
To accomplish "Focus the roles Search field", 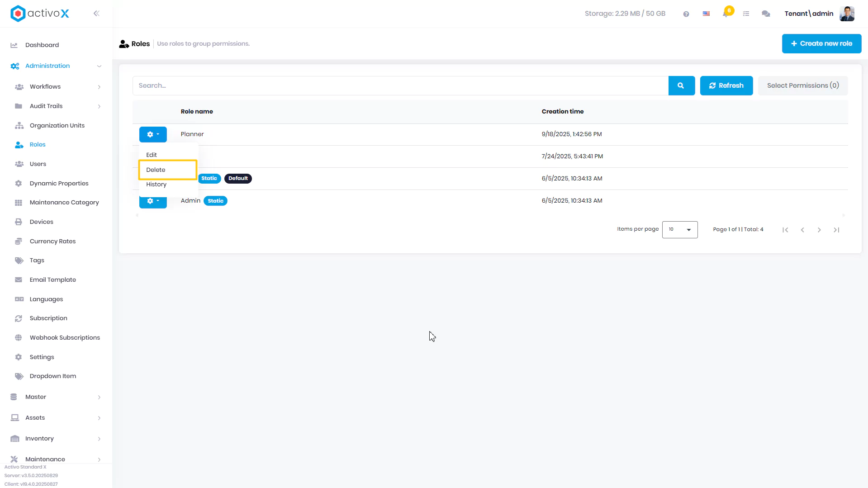I will pos(400,85).
